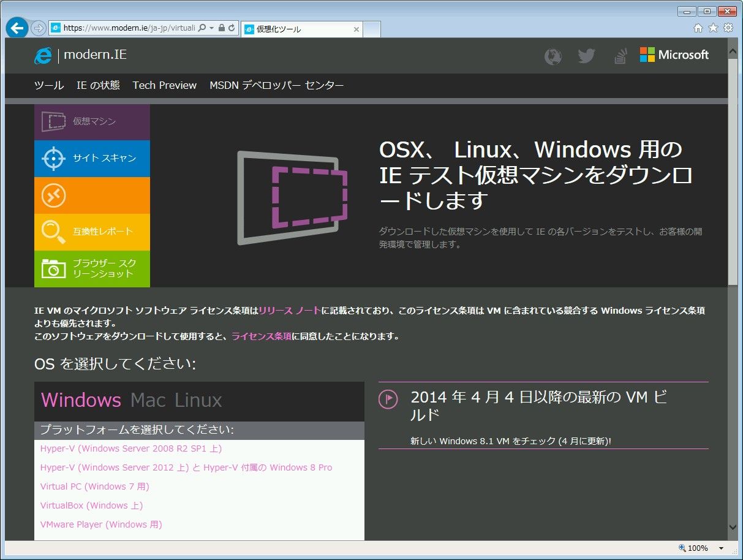
Task: Open the Twitter bird icon
Action: pyautogui.click(x=586, y=56)
